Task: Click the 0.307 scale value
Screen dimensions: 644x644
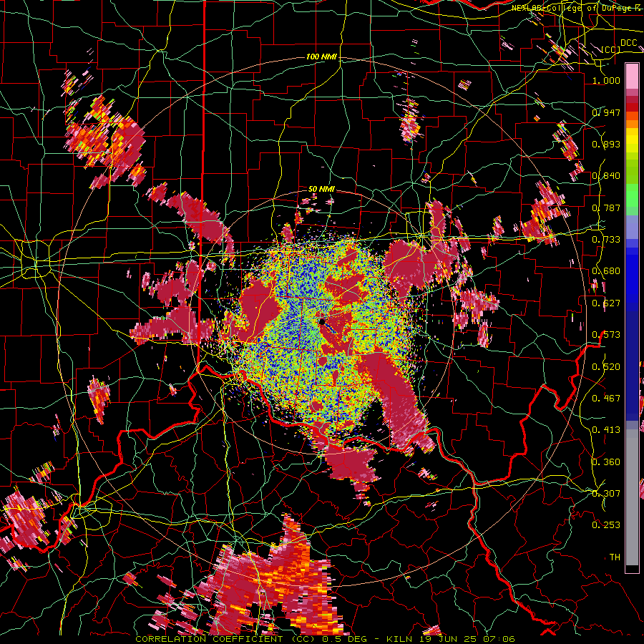Action: click(606, 494)
